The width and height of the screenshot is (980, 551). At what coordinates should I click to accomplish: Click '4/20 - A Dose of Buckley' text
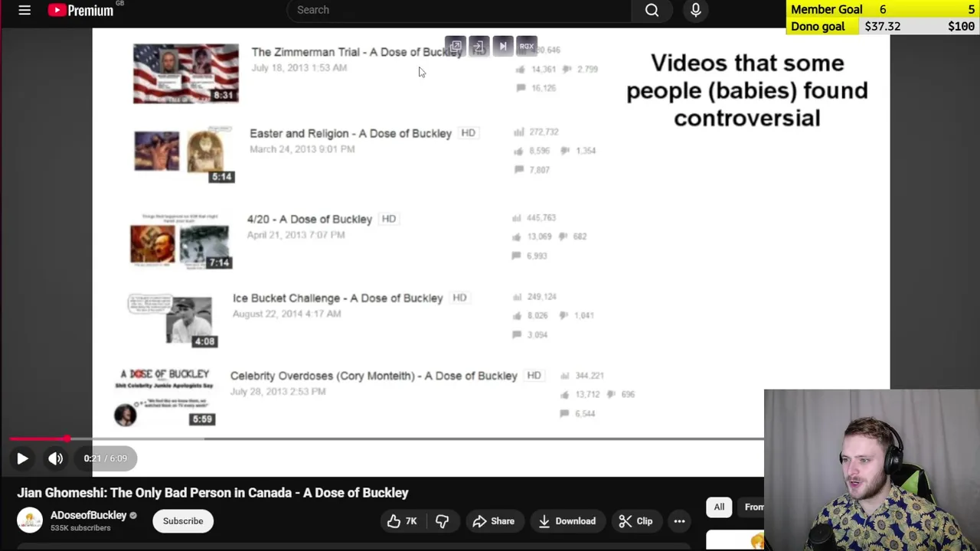point(309,219)
